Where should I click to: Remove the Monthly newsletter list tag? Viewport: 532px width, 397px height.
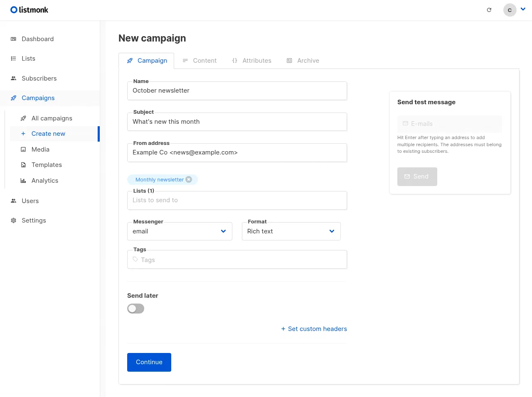189,179
